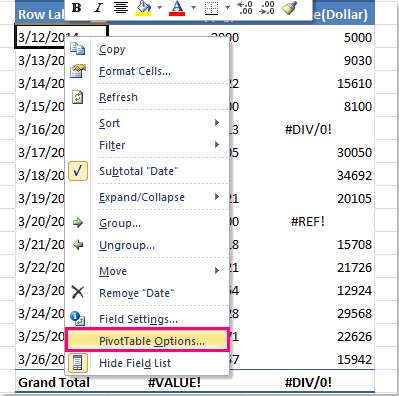The image size is (399, 396).
Task: Open the Move submenu
Action: click(x=113, y=271)
